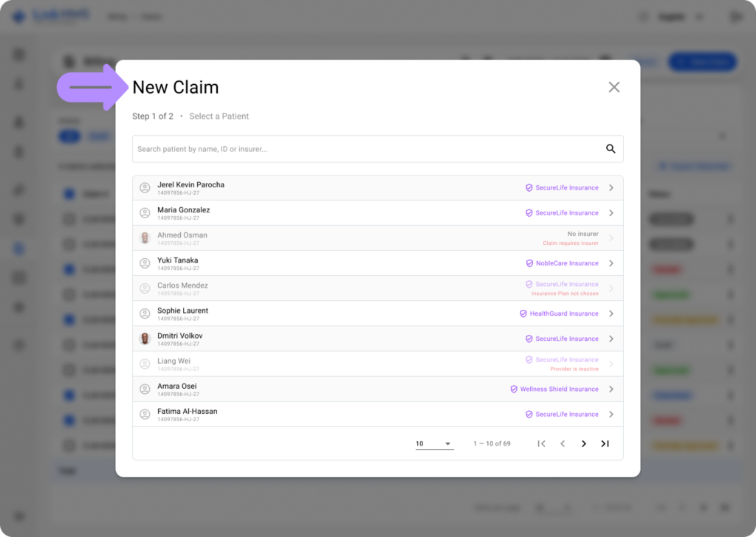The height and width of the screenshot is (537, 756).
Task: Open chevron for Yuki Tanaka row
Action: 611,263
